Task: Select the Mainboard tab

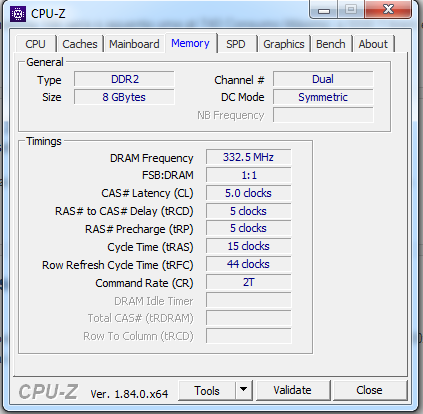Action: (x=134, y=44)
